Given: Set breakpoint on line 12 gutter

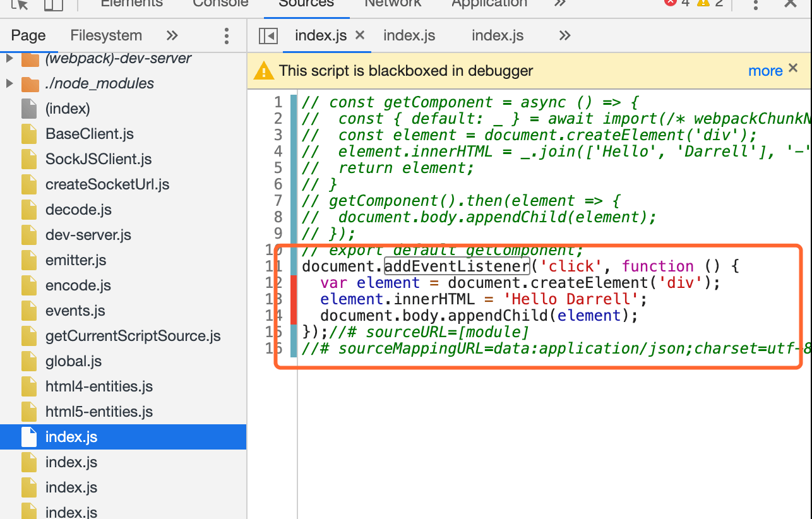Looking at the screenshot, I should [x=274, y=283].
